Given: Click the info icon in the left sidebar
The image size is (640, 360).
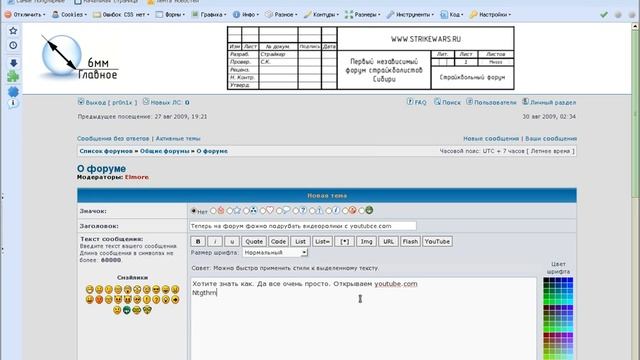Looking at the screenshot, I should (x=13, y=103).
